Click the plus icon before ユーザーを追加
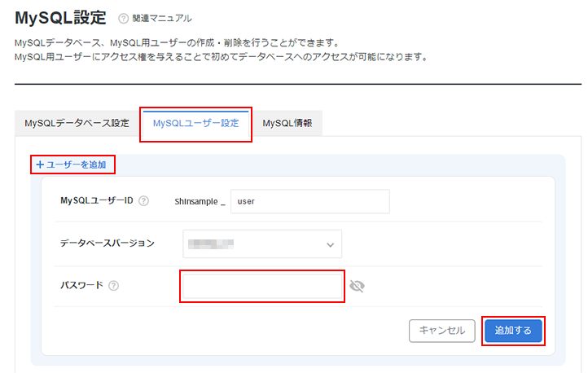 point(39,165)
